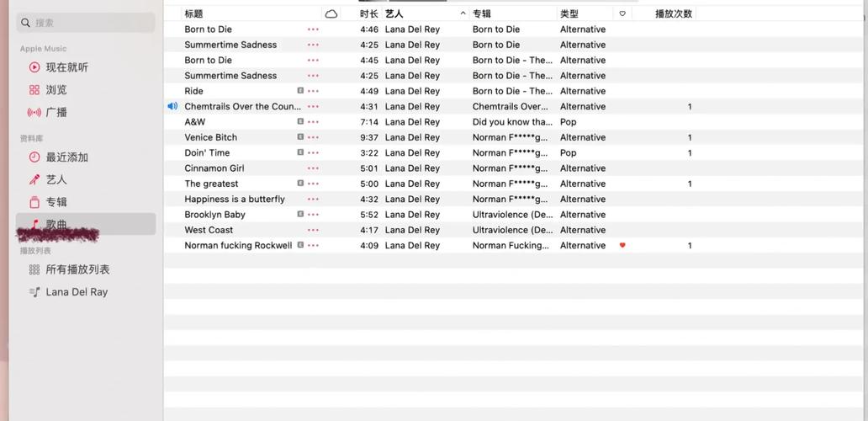
Task: Click the Chemtrails Over... album cell
Action: click(x=511, y=106)
